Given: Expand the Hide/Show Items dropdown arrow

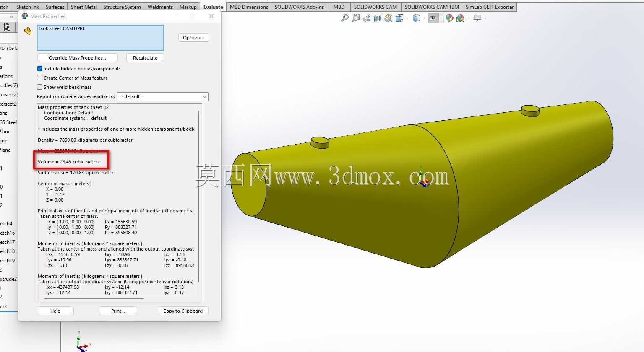Looking at the screenshot, I should tap(441, 18).
